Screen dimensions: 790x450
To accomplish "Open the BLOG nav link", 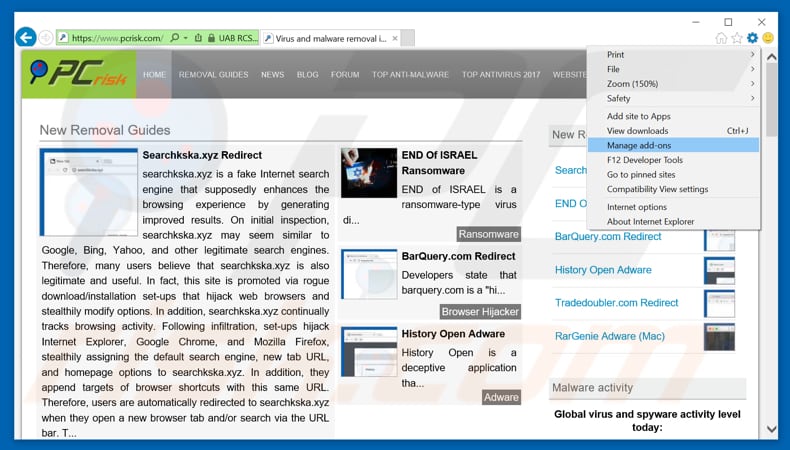I will [307, 75].
